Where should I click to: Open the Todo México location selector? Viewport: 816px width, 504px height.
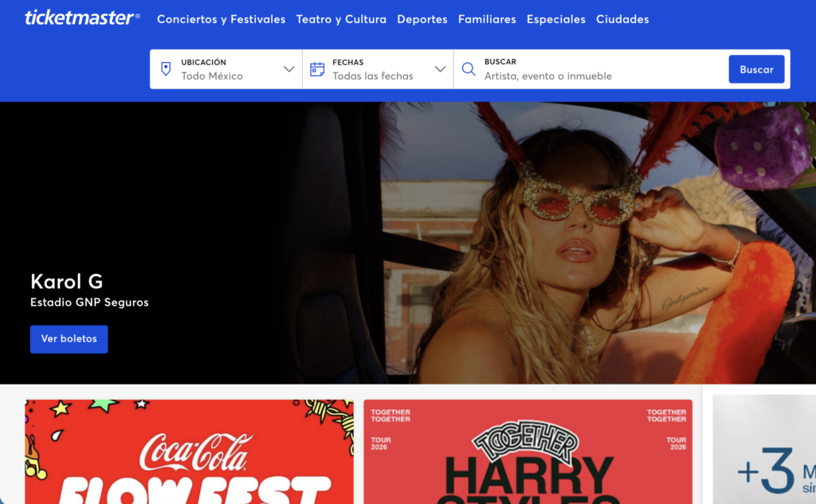226,69
